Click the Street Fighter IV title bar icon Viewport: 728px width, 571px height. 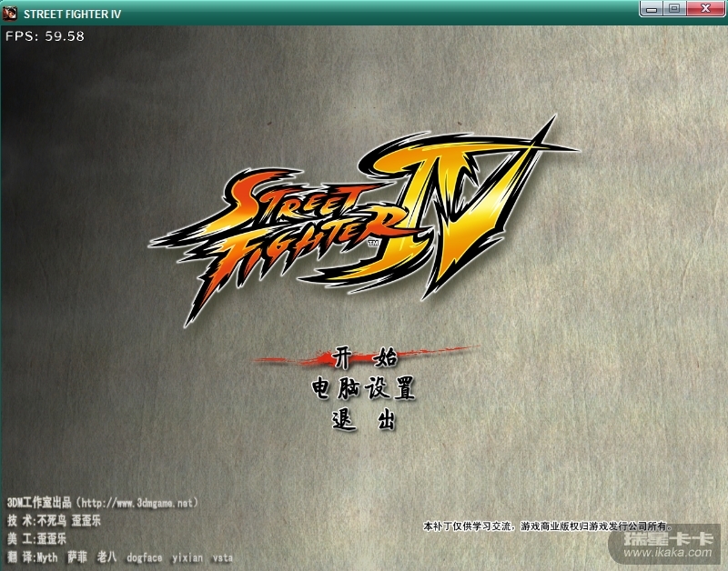[10, 14]
